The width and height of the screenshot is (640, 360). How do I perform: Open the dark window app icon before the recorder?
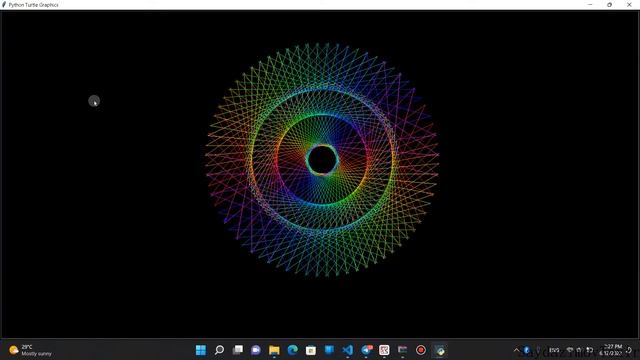coord(402,350)
